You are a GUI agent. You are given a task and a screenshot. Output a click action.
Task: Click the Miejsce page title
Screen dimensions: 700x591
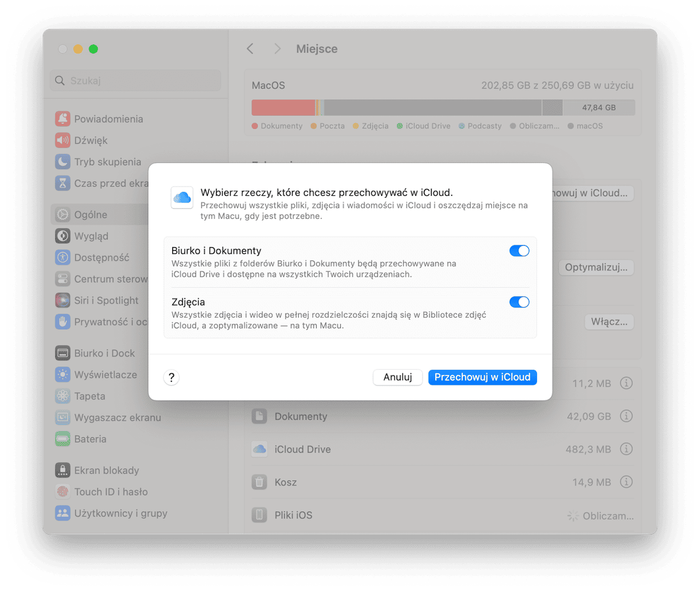[x=317, y=49]
